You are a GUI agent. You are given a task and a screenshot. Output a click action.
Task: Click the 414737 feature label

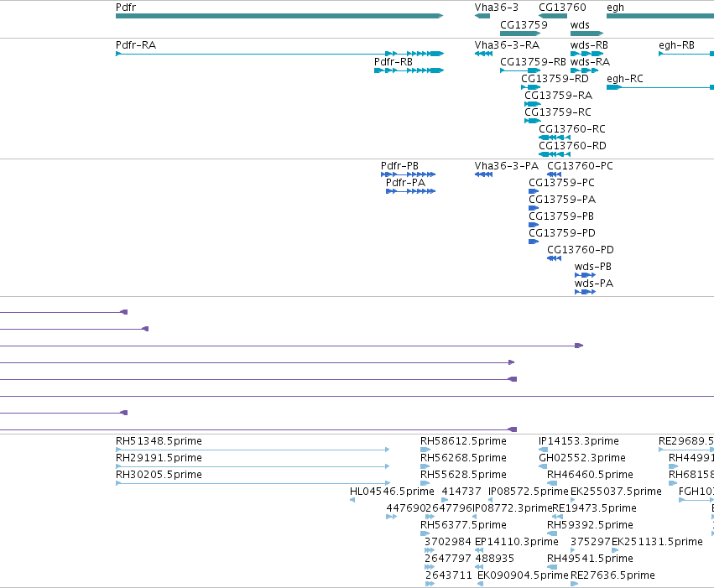[461, 492]
